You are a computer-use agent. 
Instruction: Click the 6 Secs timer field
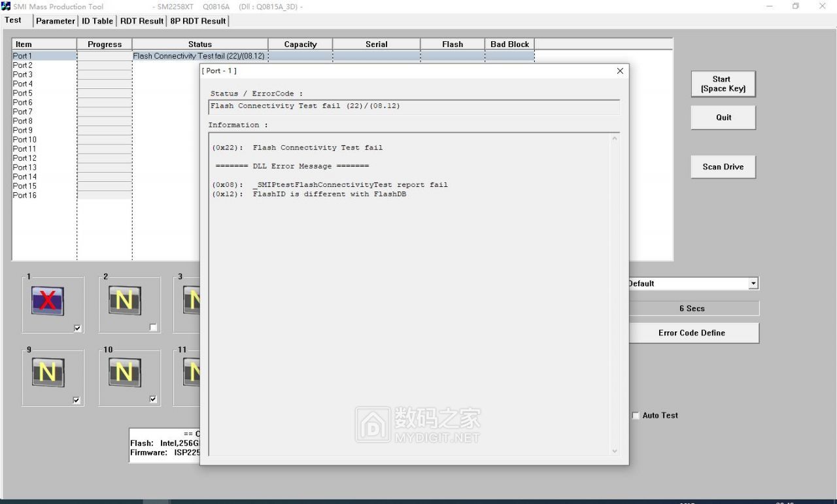pos(692,309)
